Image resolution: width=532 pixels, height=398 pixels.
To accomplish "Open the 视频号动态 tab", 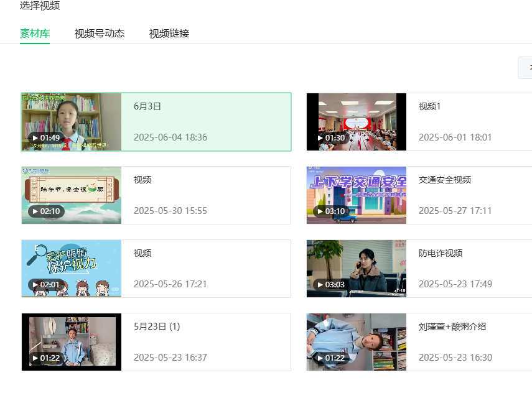I will coord(100,33).
